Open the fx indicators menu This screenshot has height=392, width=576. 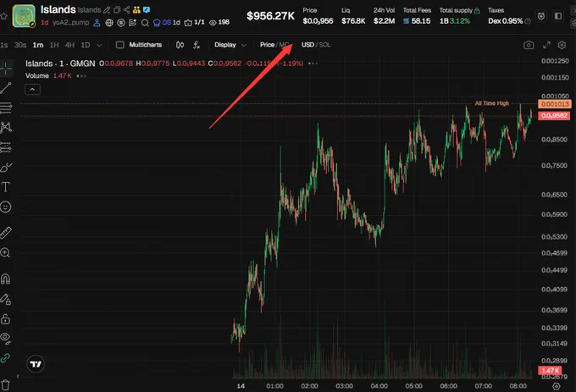click(x=197, y=45)
